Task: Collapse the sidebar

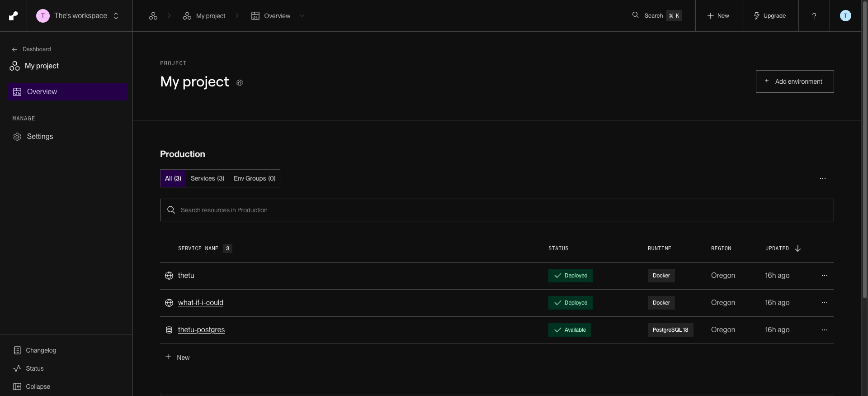Action: (32, 386)
